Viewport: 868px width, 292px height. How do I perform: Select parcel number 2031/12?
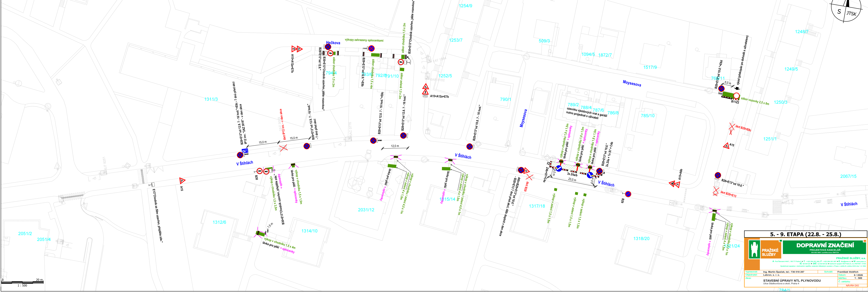[x=366, y=210]
